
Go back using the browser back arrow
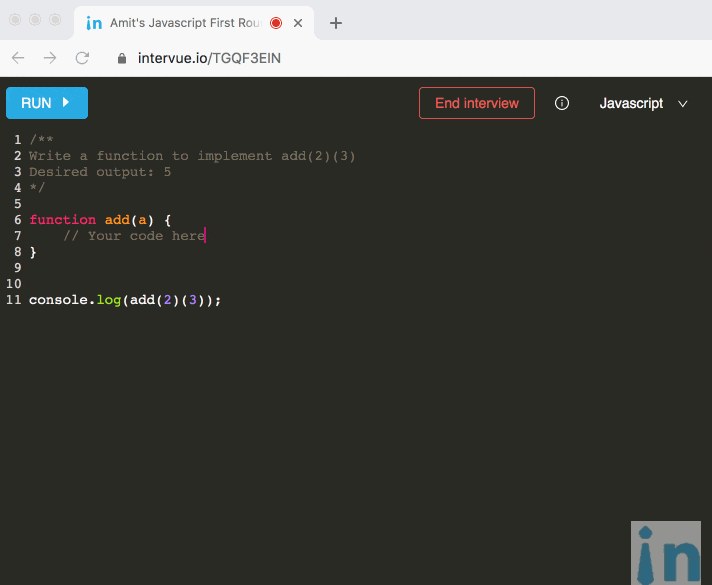coord(18,58)
